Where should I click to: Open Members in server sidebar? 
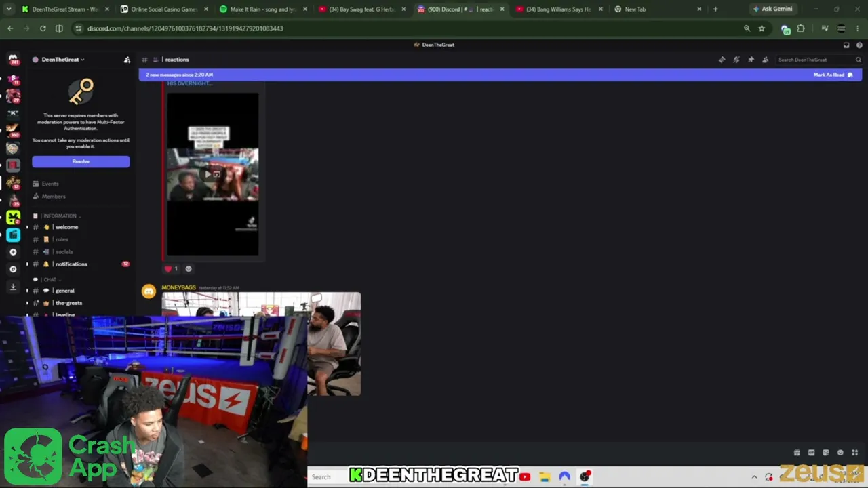tap(54, 197)
